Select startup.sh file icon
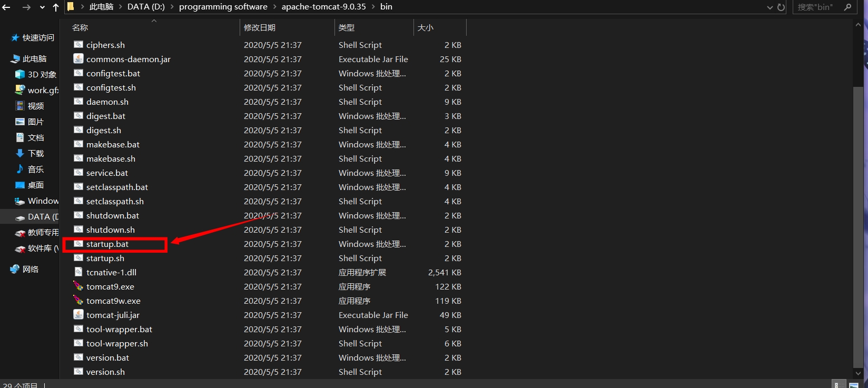This screenshot has width=868, height=388. click(x=78, y=258)
